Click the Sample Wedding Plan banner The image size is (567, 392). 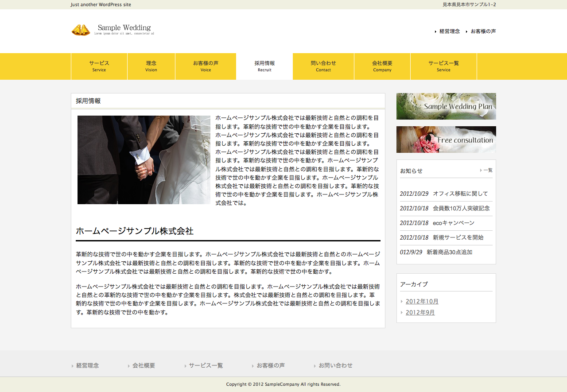[x=446, y=106]
